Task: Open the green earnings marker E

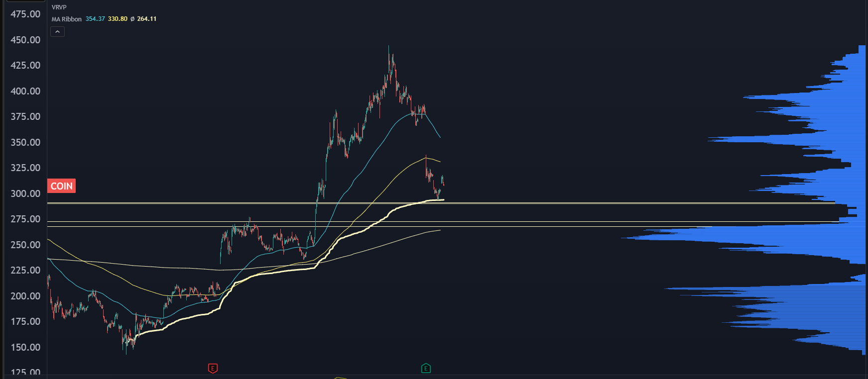Action: point(426,369)
